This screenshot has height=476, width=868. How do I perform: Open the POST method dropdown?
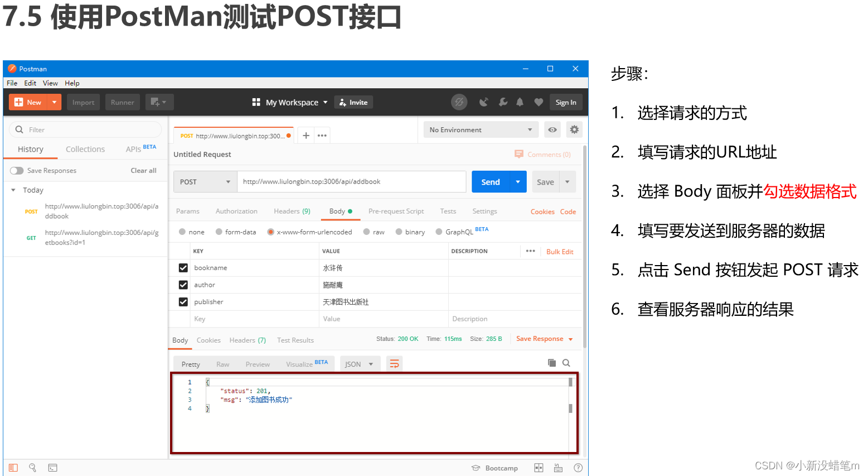pyautogui.click(x=206, y=181)
